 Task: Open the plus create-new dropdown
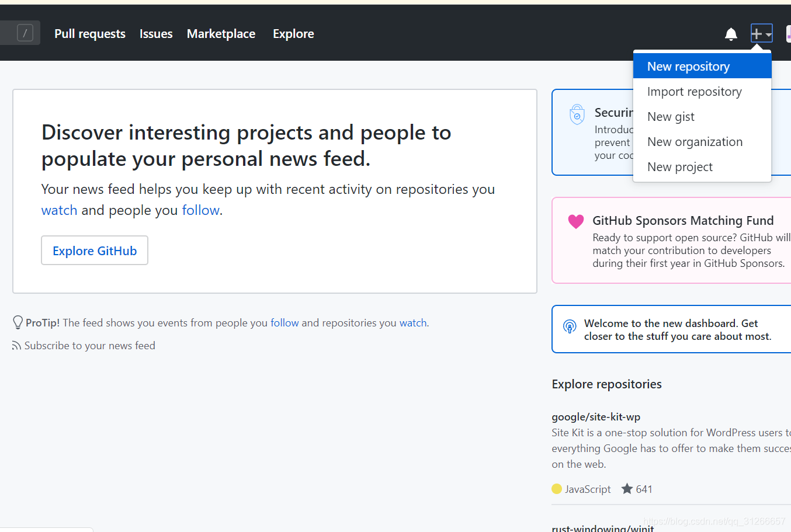click(x=761, y=34)
